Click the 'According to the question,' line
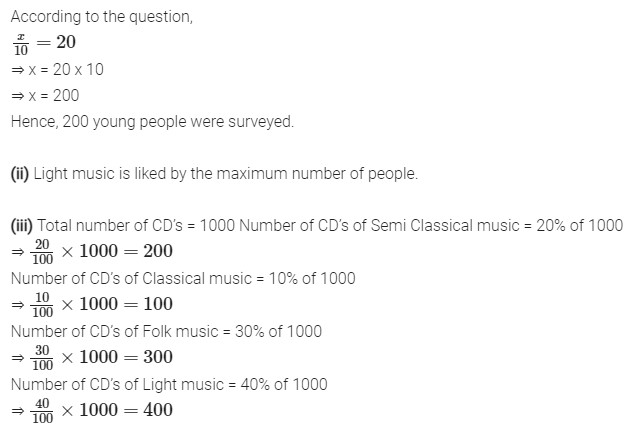 click(102, 17)
